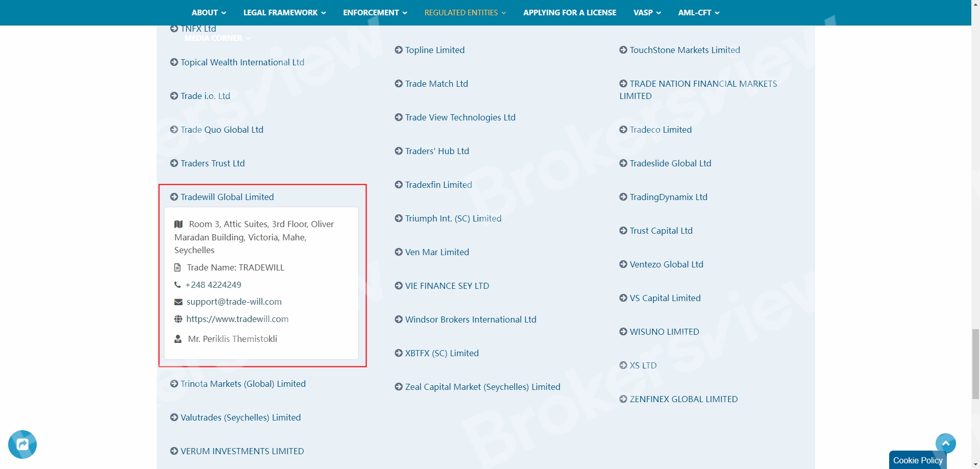The image size is (980, 469).
Task: Select text 'Mr. Periklis Themistokli'
Action: [x=232, y=339]
